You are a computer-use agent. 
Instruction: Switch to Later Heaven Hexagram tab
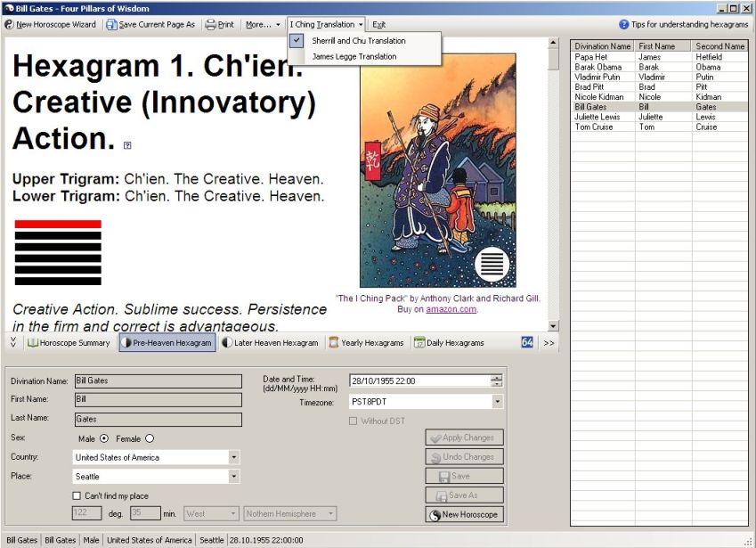(270, 342)
